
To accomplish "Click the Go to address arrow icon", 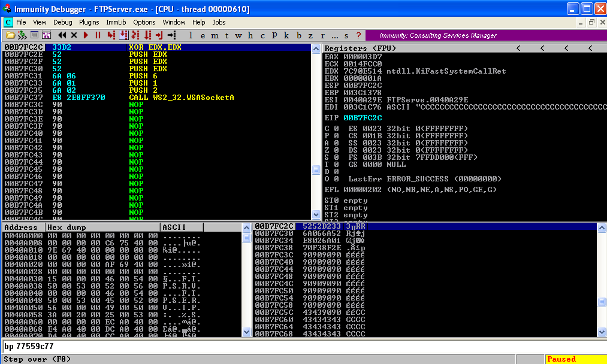I will coord(172,35).
